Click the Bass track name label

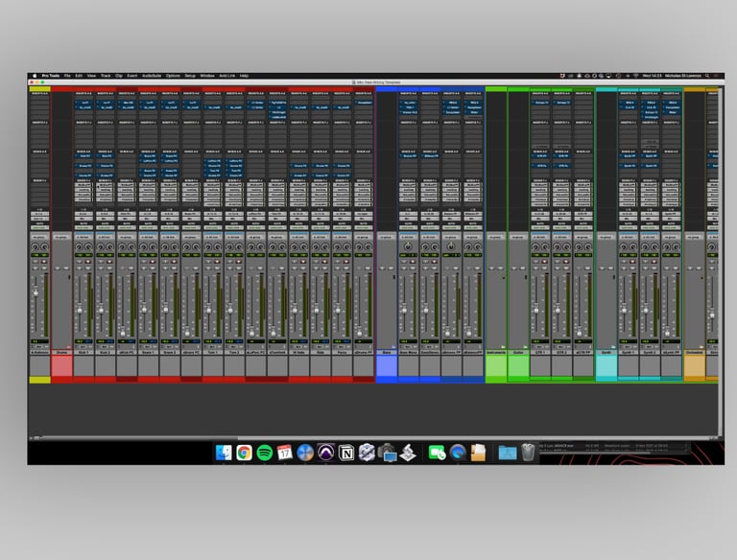click(x=386, y=352)
